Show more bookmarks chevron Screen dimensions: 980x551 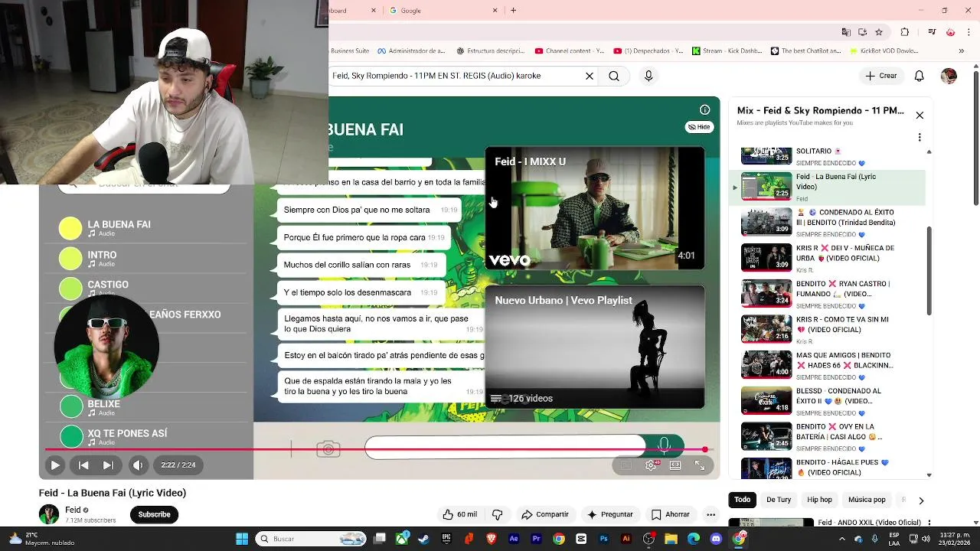(x=962, y=51)
